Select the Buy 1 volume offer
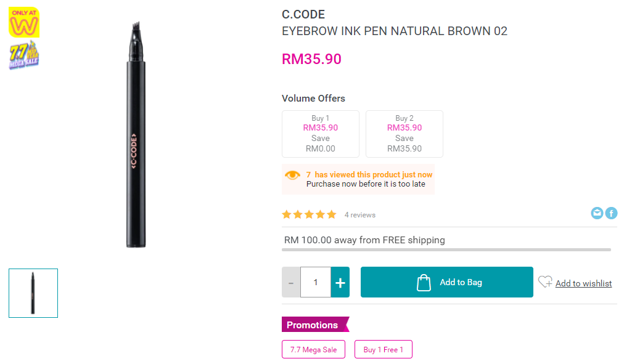The image size is (624, 364). pos(321,134)
